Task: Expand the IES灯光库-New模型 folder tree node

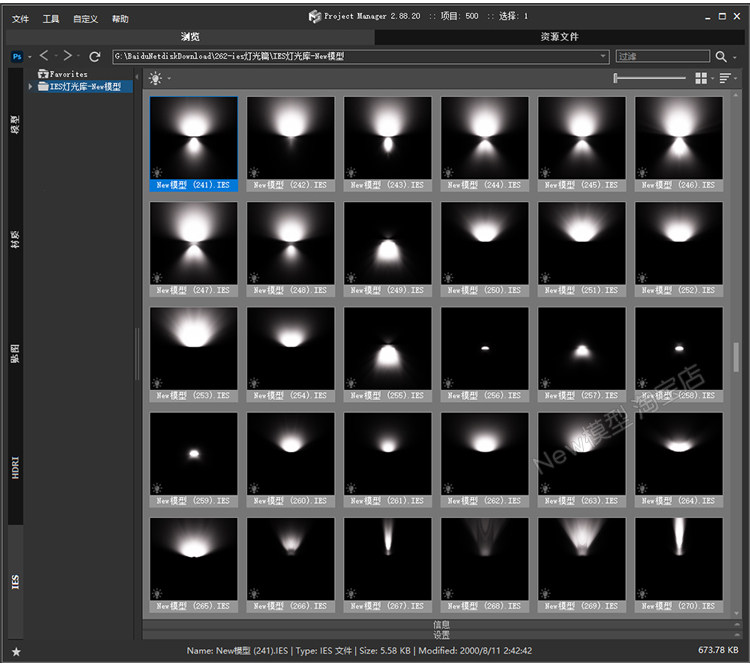Action: 31,87
